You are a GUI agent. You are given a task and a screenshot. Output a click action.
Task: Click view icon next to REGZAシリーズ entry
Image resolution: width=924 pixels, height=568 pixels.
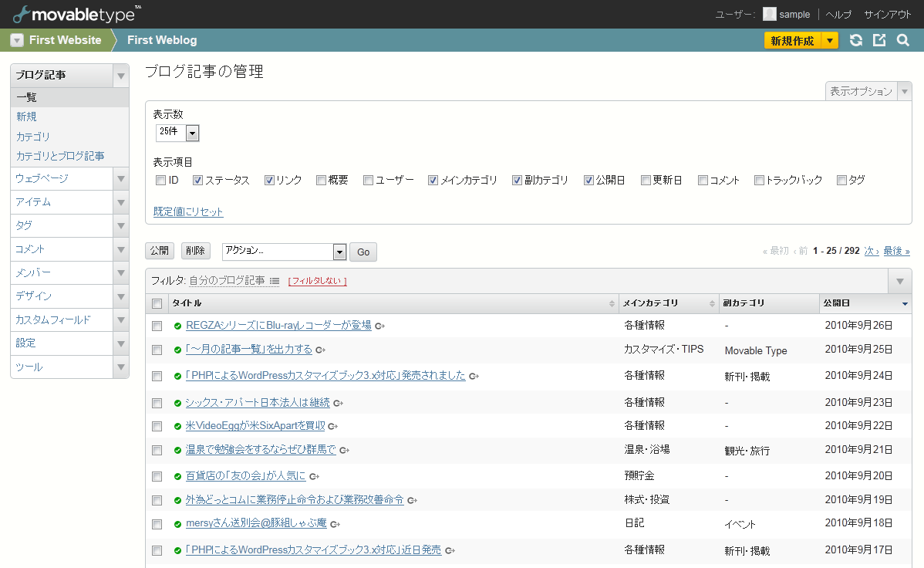(x=380, y=326)
